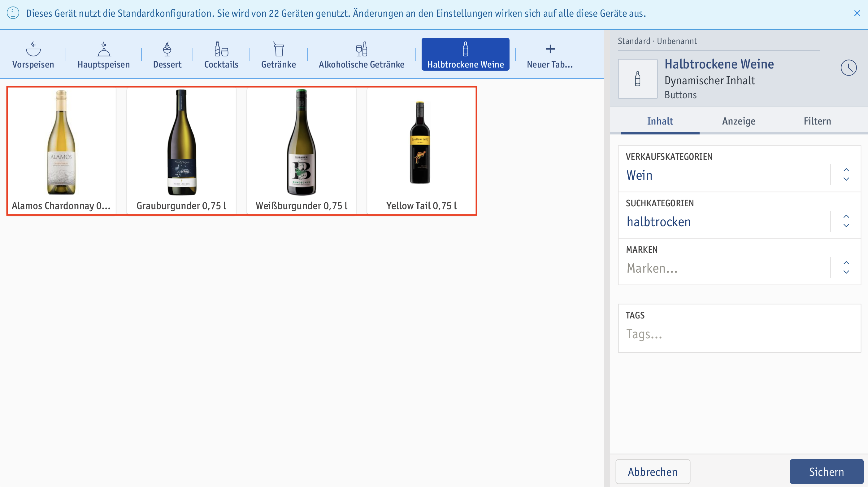Click the Abbrechen button
This screenshot has height=487, width=868.
(653, 472)
